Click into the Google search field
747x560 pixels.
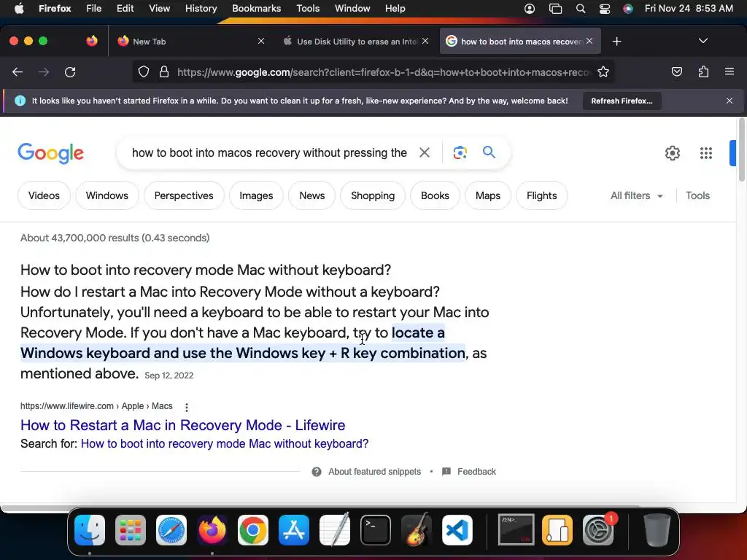click(269, 153)
